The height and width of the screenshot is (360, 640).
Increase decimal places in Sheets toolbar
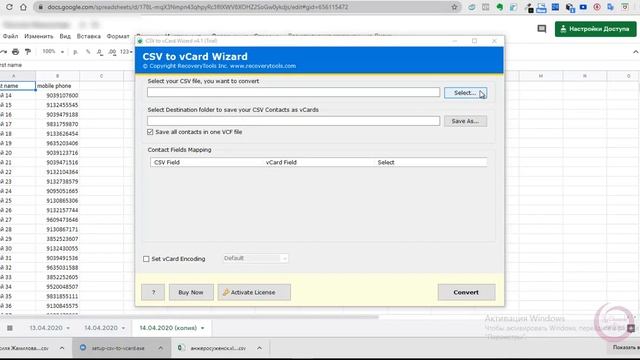click(112, 52)
